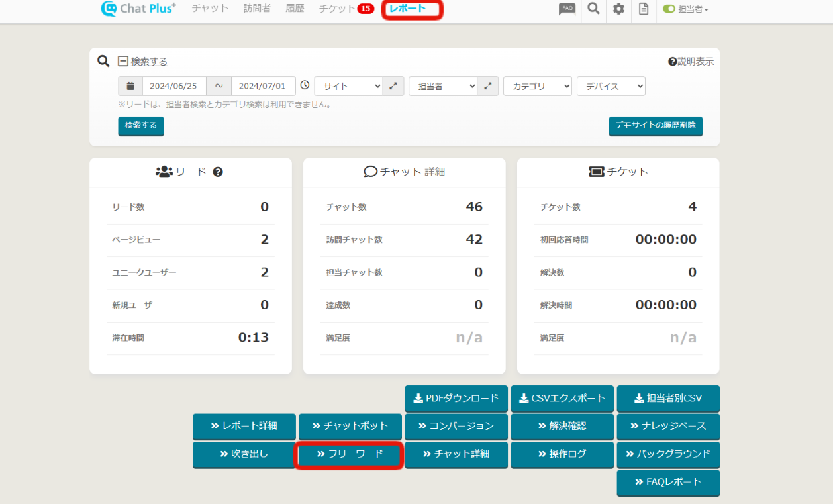Screen dimensions: 833x504
Task: Switch to the レポート tab
Action: [408, 9]
